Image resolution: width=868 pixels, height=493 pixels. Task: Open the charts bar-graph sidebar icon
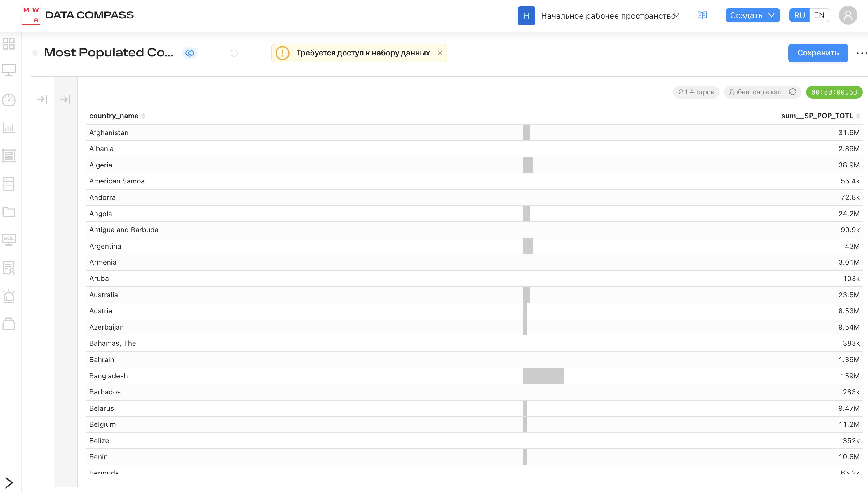click(x=9, y=128)
